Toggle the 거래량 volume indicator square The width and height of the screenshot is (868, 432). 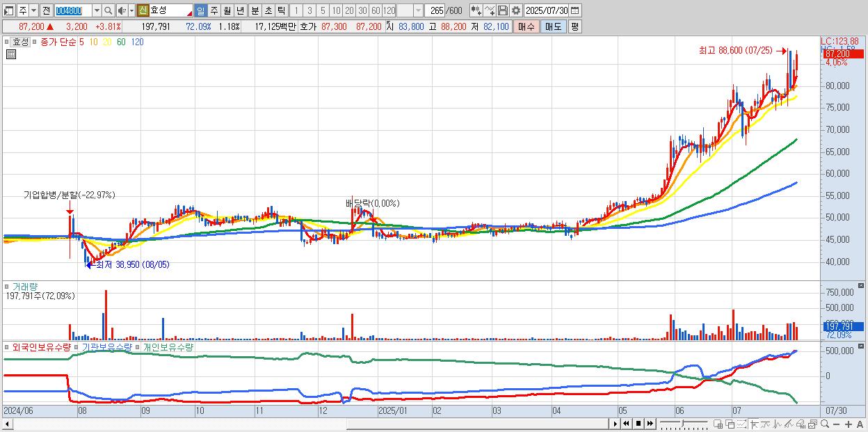tap(8, 286)
